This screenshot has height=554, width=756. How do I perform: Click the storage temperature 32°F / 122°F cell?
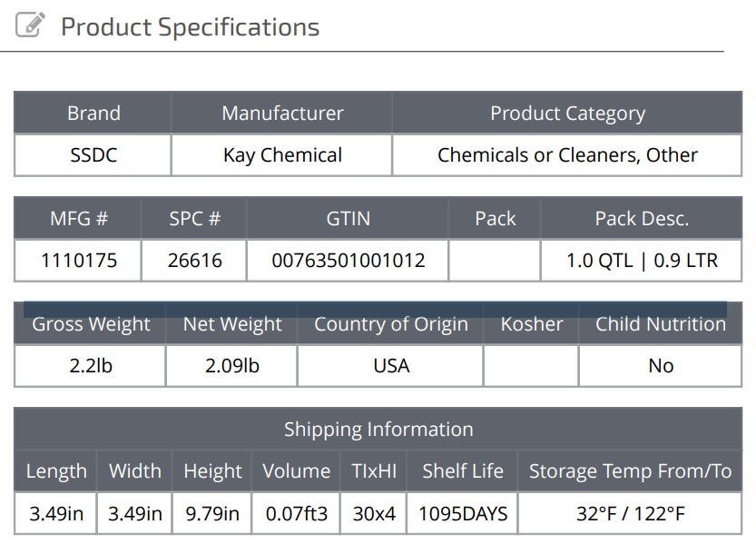tap(630, 514)
